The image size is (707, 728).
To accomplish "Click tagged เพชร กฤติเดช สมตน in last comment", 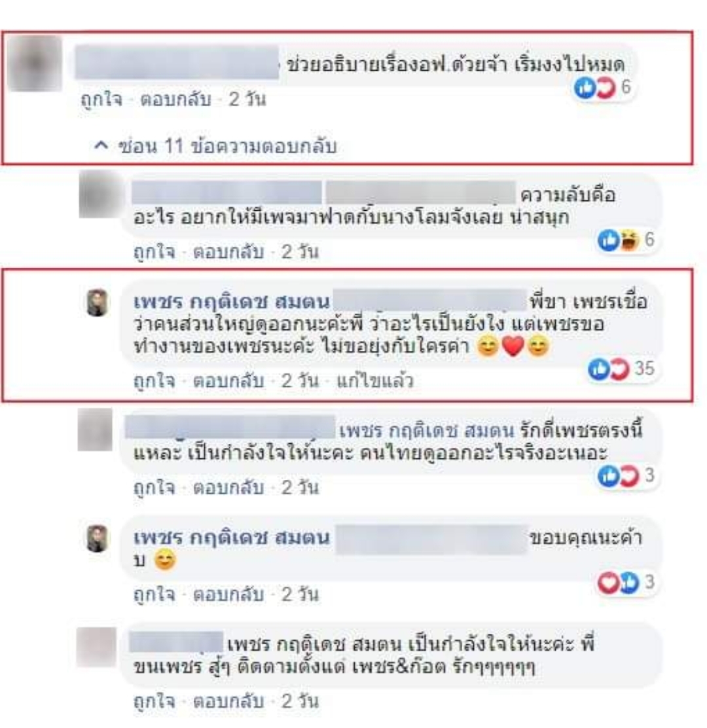I will click(315, 645).
